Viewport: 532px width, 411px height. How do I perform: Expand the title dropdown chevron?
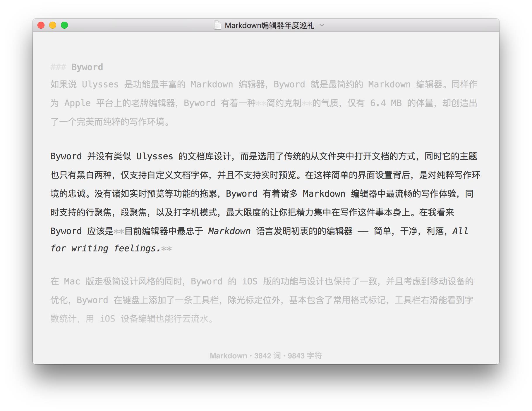(322, 25)
